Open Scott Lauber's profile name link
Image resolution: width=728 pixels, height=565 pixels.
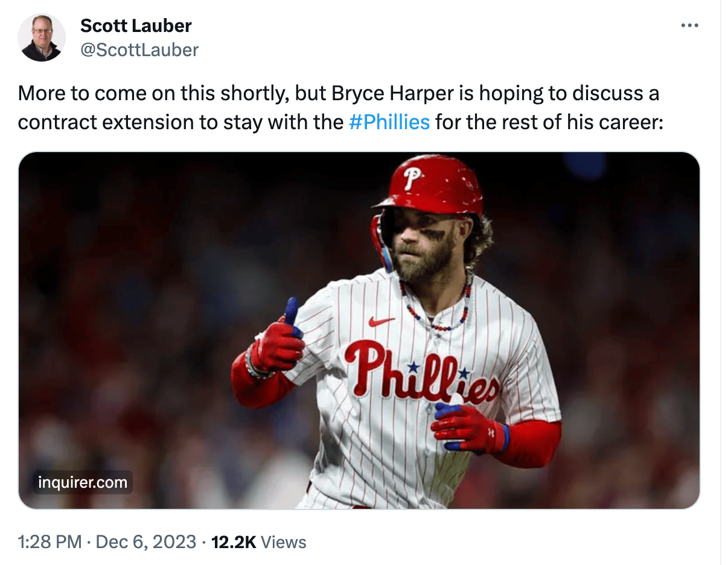[135, 25]
